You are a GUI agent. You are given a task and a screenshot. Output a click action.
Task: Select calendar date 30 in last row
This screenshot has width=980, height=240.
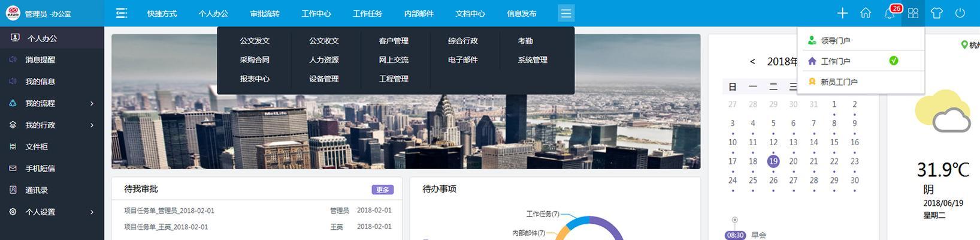tap(854, 180)
